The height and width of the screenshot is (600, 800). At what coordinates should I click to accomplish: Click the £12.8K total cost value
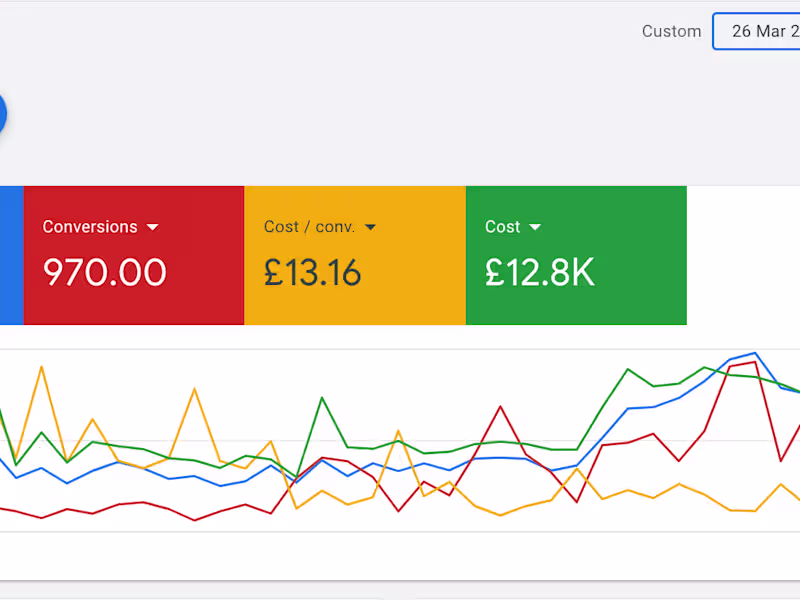(539, 272)
